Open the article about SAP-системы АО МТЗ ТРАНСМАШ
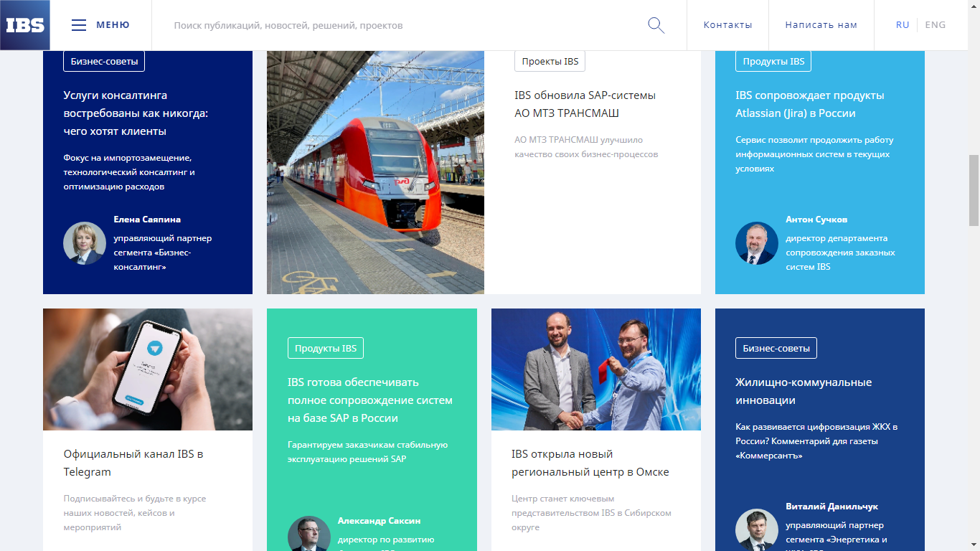The height and width of the screenshot is (551, 980). coord(585,104)
